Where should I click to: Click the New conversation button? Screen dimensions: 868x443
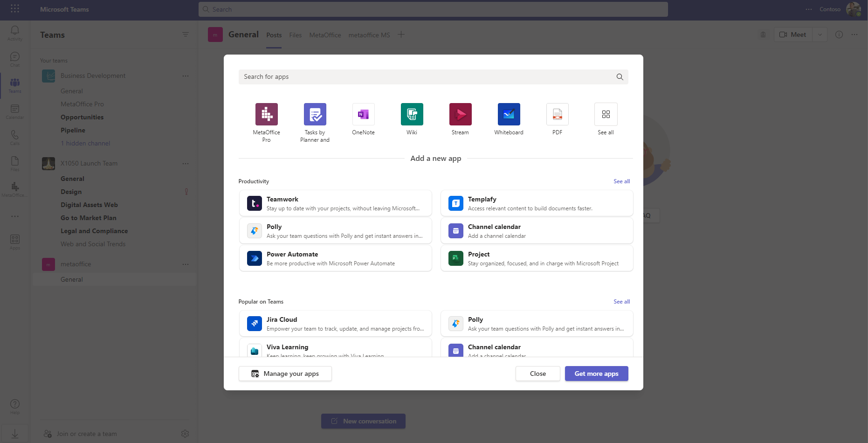point(363,421)
